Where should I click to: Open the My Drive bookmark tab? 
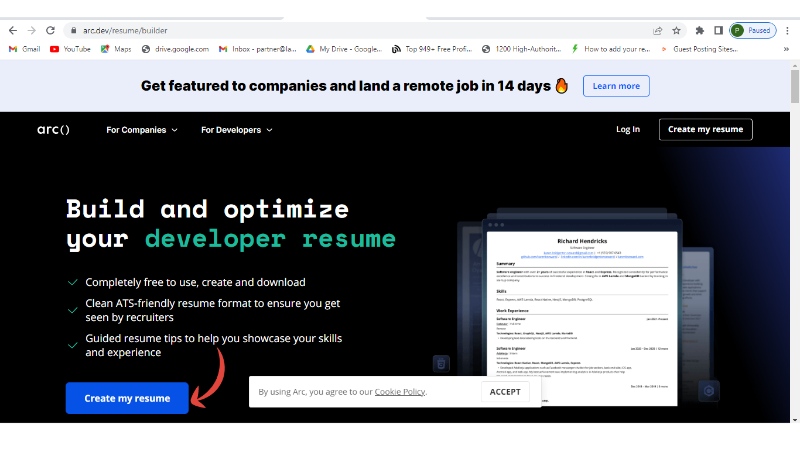pyautogui.click(x=344, y=48)
